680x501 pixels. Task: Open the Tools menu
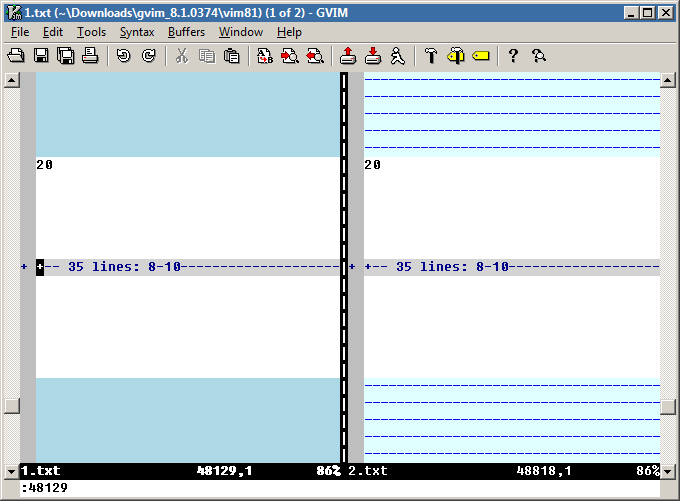pos(92,32)
